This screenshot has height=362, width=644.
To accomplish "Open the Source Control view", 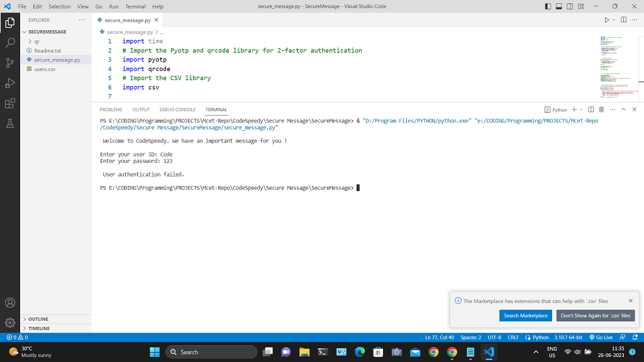I will (10, 63).
